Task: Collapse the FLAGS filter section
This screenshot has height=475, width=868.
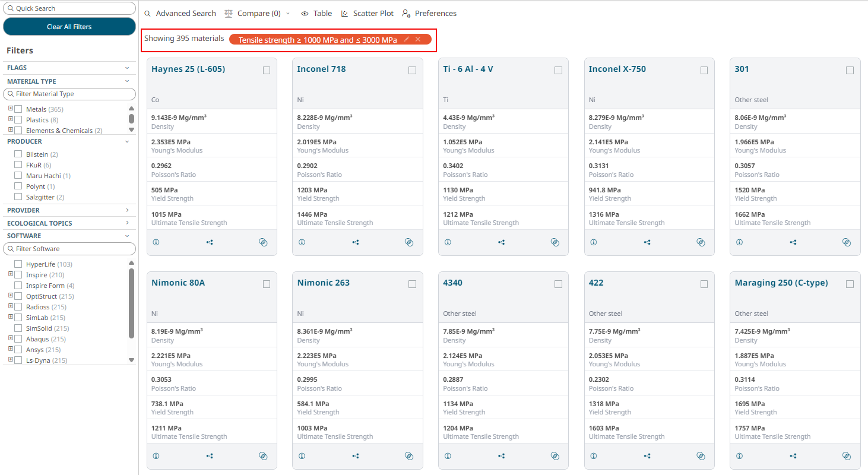Action: click(x=127, y=68)
